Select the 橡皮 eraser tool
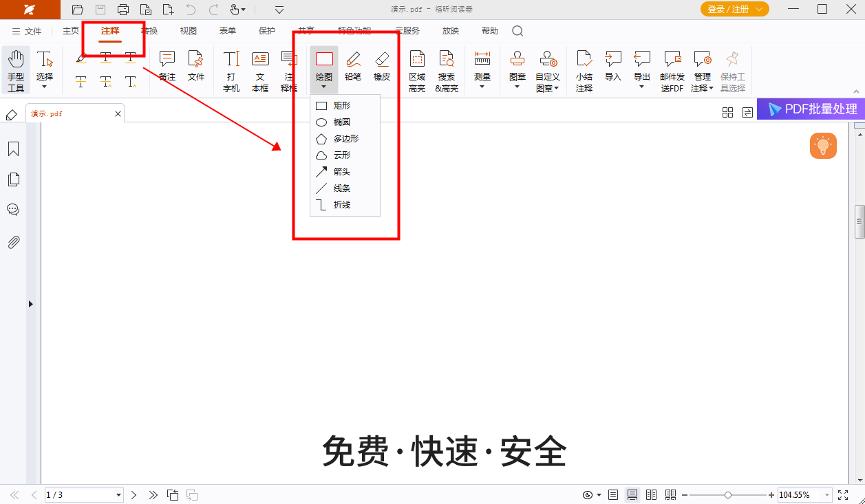Image resolution: width=865 pixels, height=504 pixels. 382,66
